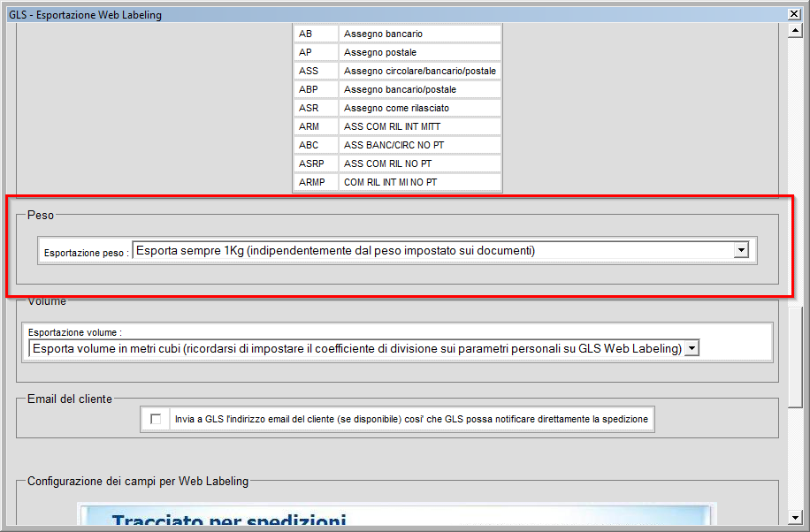Select the 'Assegno bancario' cell

419,34
